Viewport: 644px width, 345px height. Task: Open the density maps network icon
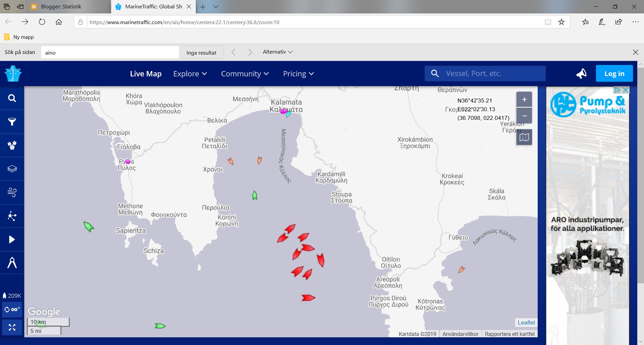pyautogui.click(x=12, y=216)
